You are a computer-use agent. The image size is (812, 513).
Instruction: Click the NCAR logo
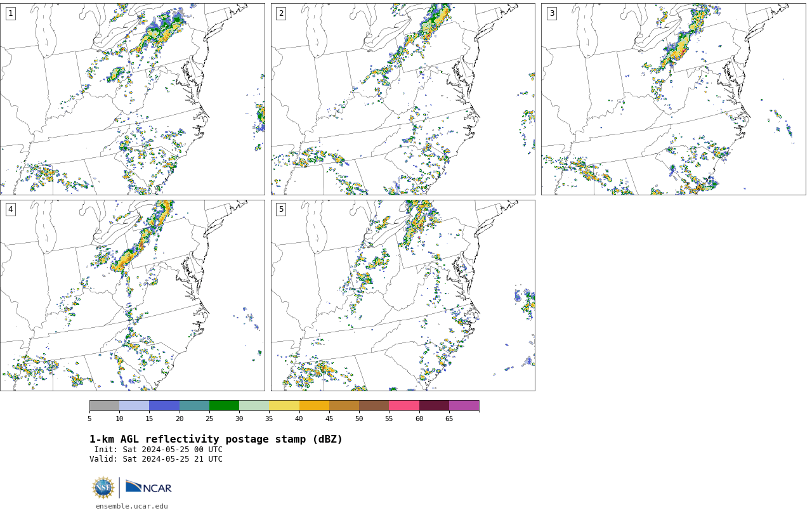coord(148,487)
